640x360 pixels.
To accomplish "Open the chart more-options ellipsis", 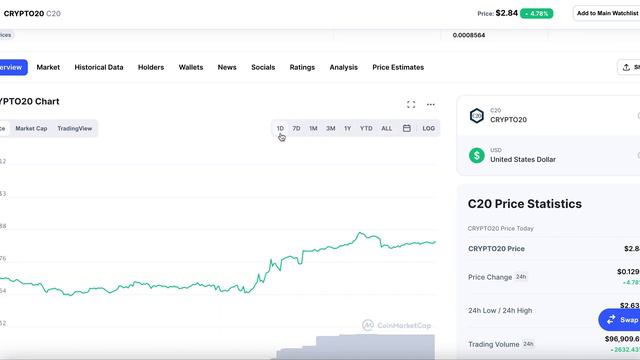I will [x=431, y=104].
